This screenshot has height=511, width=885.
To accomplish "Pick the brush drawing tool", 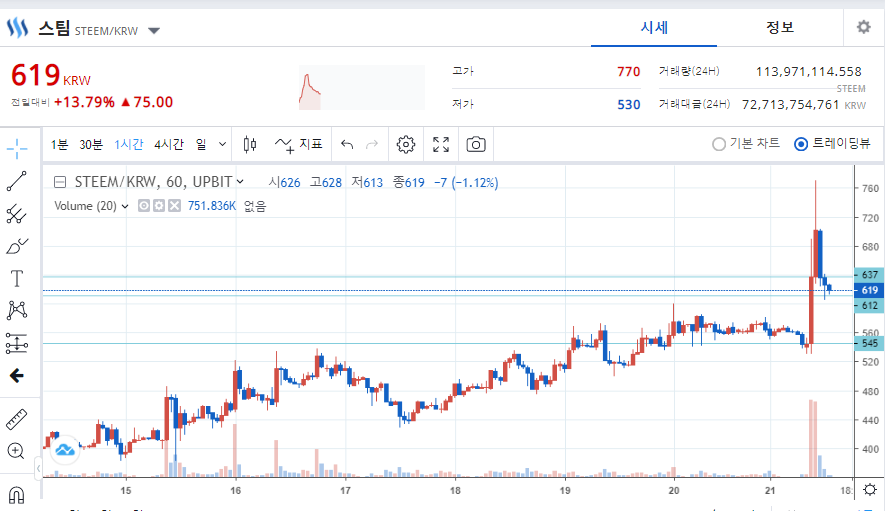I will [17, 246].
